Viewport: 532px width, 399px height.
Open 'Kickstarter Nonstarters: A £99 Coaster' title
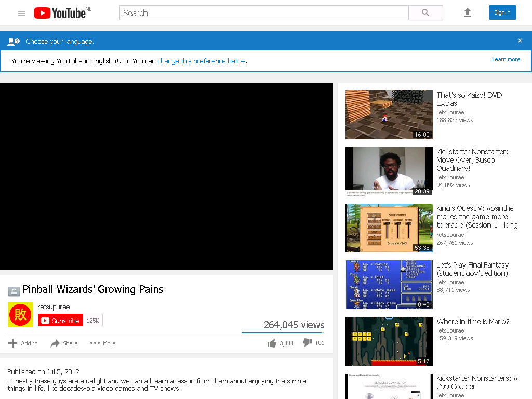pyautogui.click(x=477, y=382)
